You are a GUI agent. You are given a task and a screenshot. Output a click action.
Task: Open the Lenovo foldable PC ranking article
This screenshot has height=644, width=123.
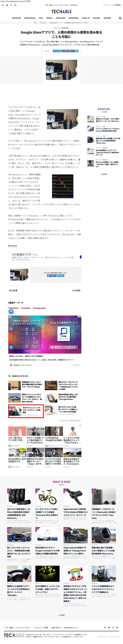pos(107,130)
